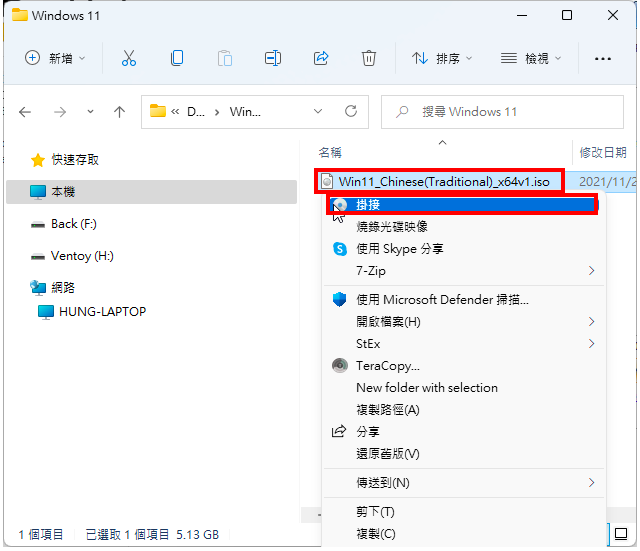Click the Share icon in toolbar
This screenshot has height=551, width=640.
coord(321,58)
